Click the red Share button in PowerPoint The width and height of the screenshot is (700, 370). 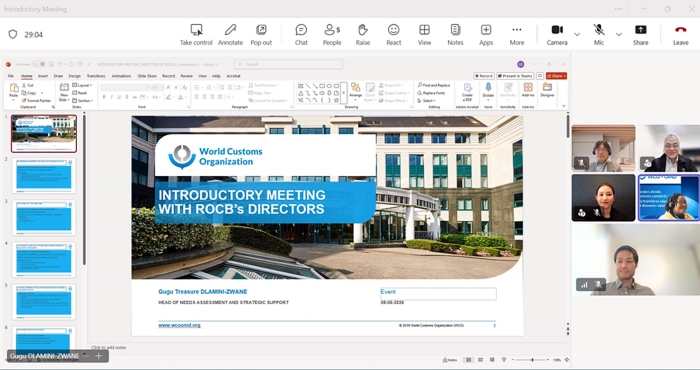[556, 76]
